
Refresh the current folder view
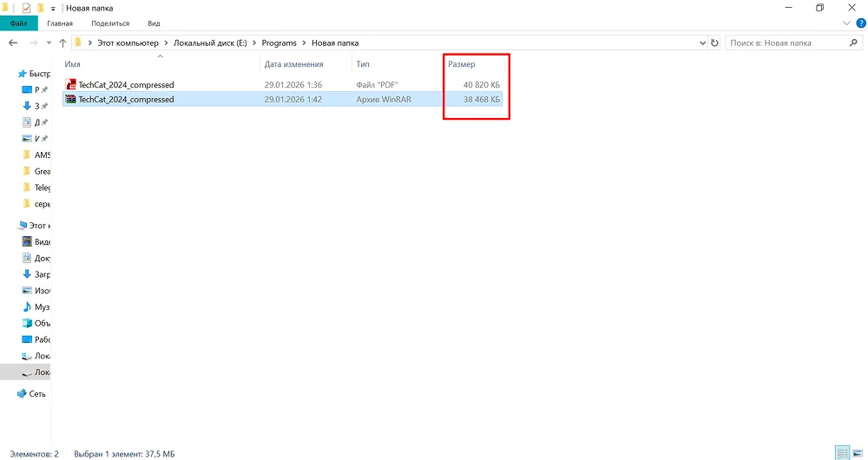(x=714, y=43)
